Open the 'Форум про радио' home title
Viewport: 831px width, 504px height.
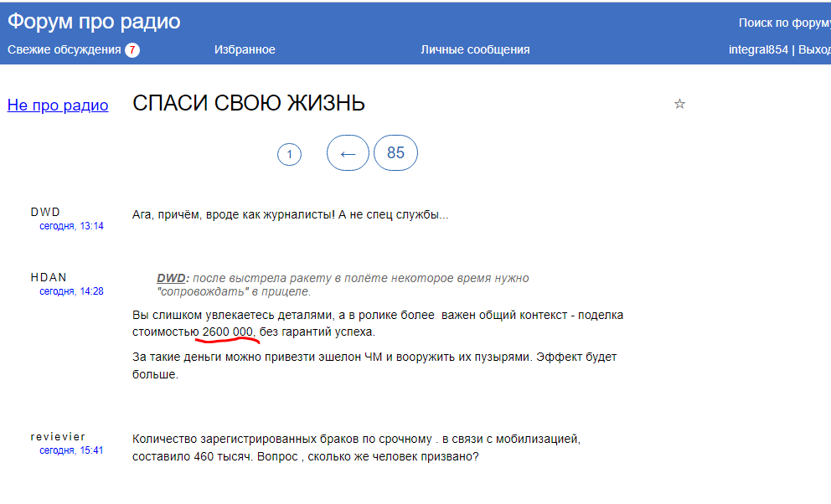pyautogui.click(x=94, y=21)
